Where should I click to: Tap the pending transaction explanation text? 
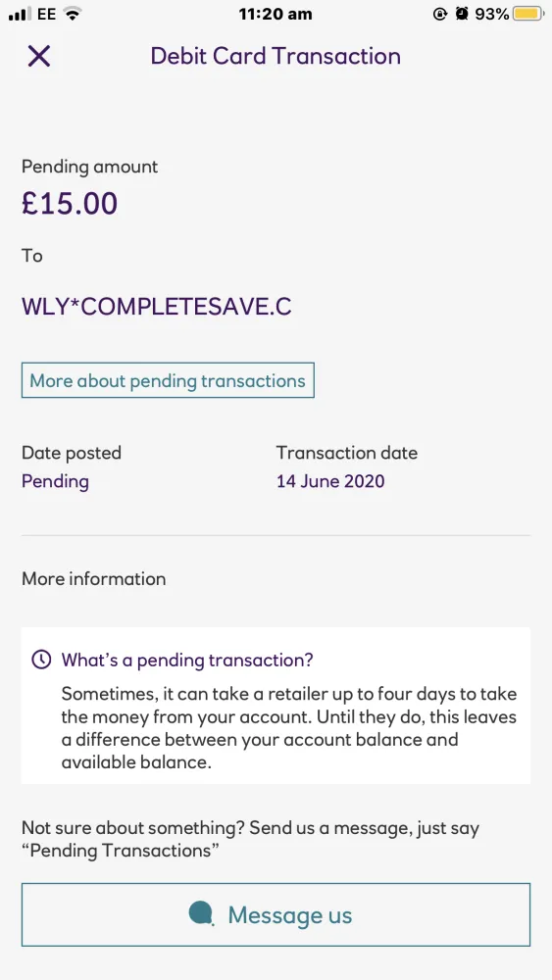coord(289,728)
